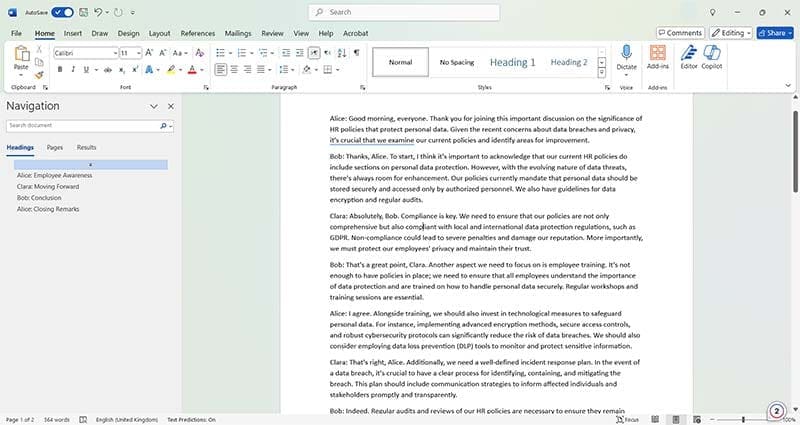Image resolution: width=800 pixels, height=425 pixels.
Task: Align the paragraph to the right
Action: (x=247, y=69)
